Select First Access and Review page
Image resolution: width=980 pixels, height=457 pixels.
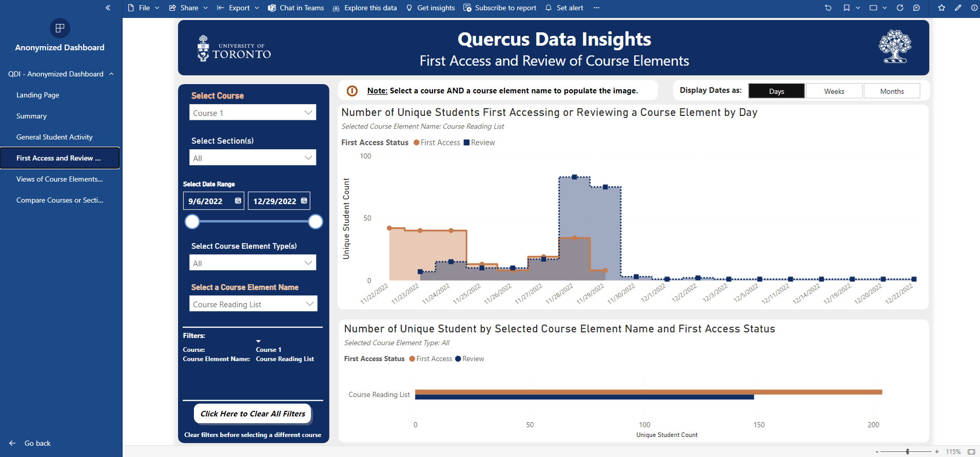60,158
